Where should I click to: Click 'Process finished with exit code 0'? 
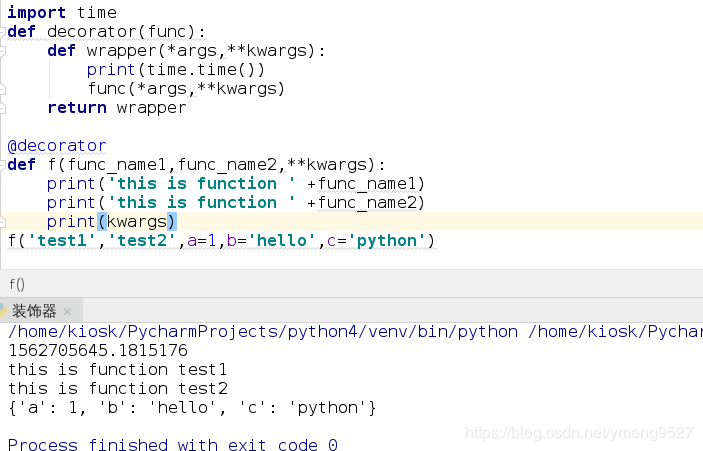click(173, 444)
